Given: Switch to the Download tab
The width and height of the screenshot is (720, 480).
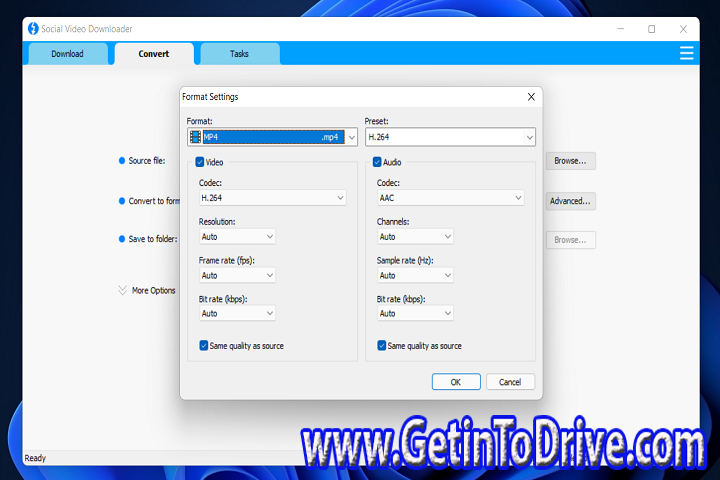Looking at the screenshot, I should click(68, 54).
